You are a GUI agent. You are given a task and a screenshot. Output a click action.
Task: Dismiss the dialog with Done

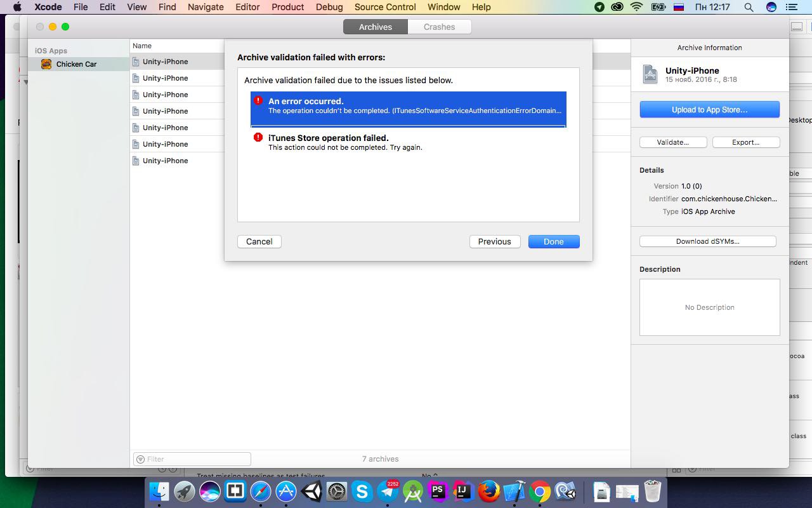554,241
